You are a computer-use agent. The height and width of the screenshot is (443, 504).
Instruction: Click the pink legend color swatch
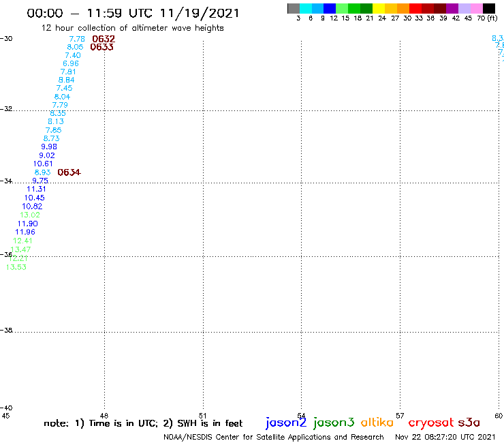point(476,8)
